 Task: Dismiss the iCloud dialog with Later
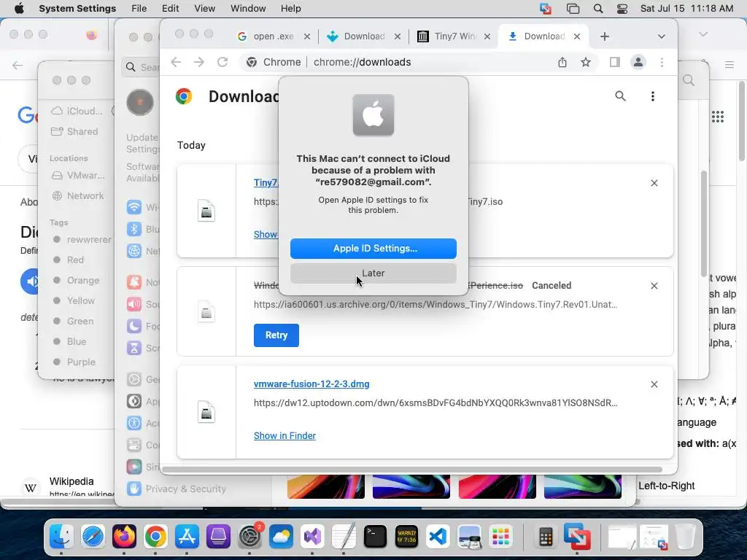pos(373,273)
